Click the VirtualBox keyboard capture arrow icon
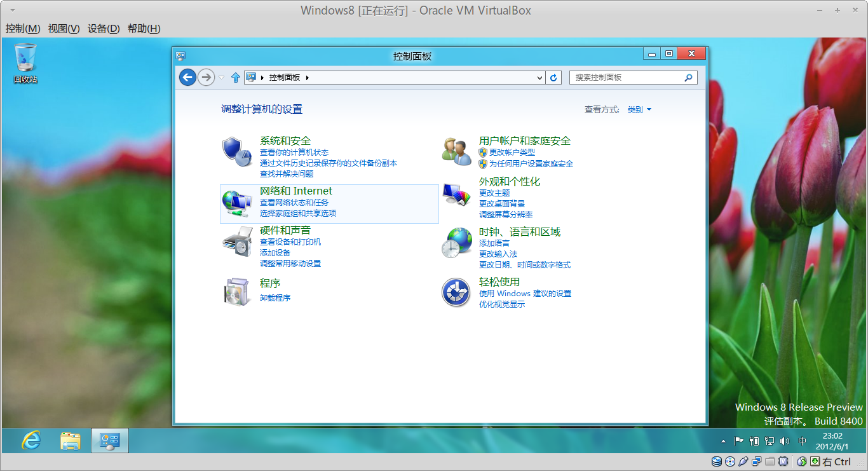Viewport: 868px width, 471px height. 815,461
